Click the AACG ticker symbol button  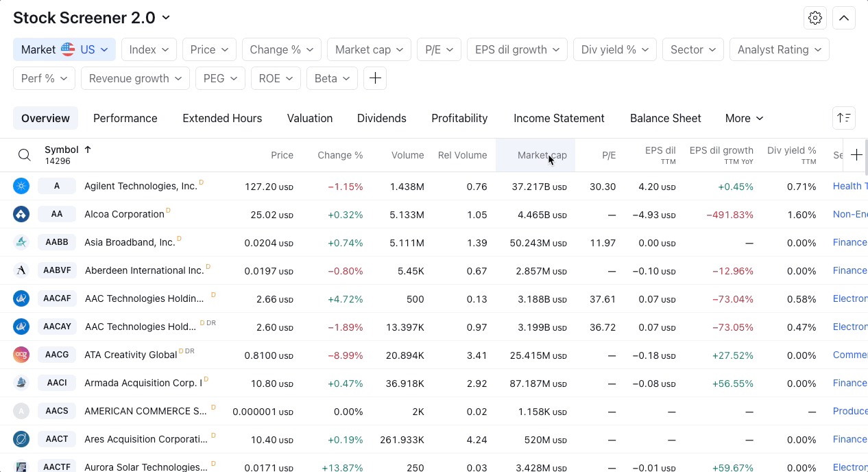[57, 355]
